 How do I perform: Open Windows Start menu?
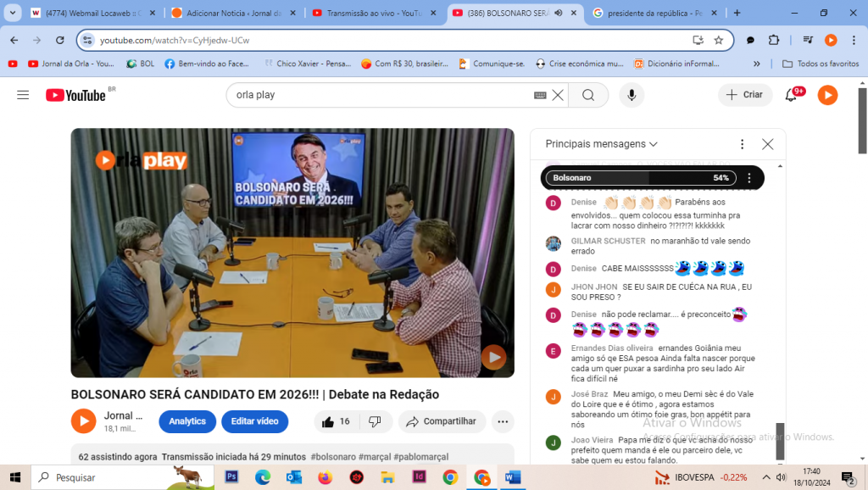(x=15, y=477)
